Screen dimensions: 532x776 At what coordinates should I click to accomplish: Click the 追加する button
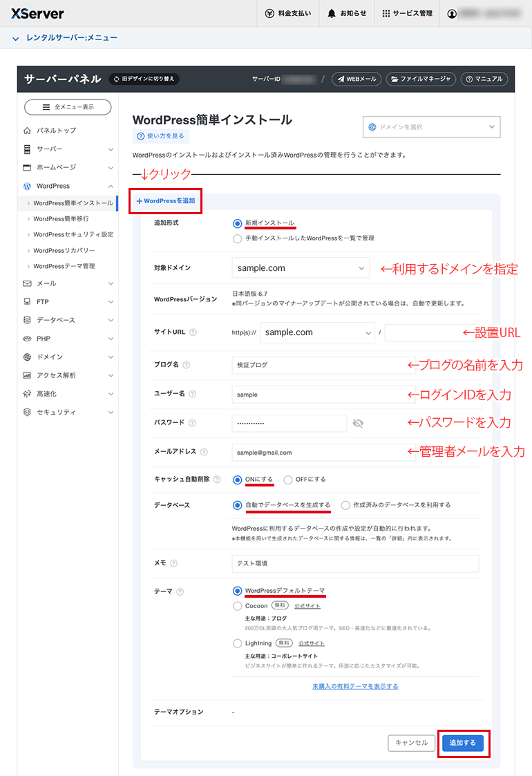(x=463, y=743)
